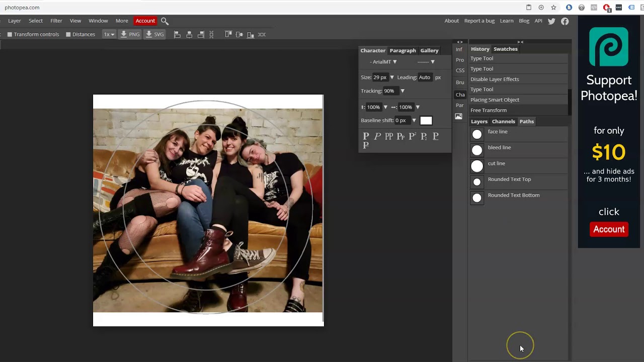
Task: Expand the font Size dropdown arrow
Action: pyautogui.click(x=392, y=77)
